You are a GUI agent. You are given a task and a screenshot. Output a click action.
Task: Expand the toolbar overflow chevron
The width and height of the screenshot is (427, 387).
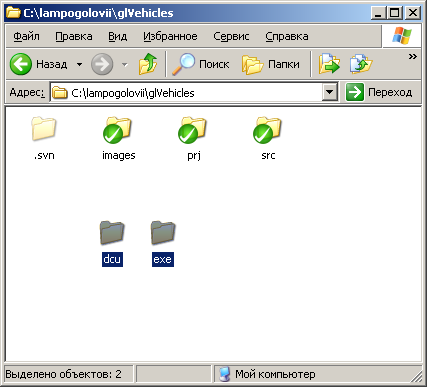(413, 56)
